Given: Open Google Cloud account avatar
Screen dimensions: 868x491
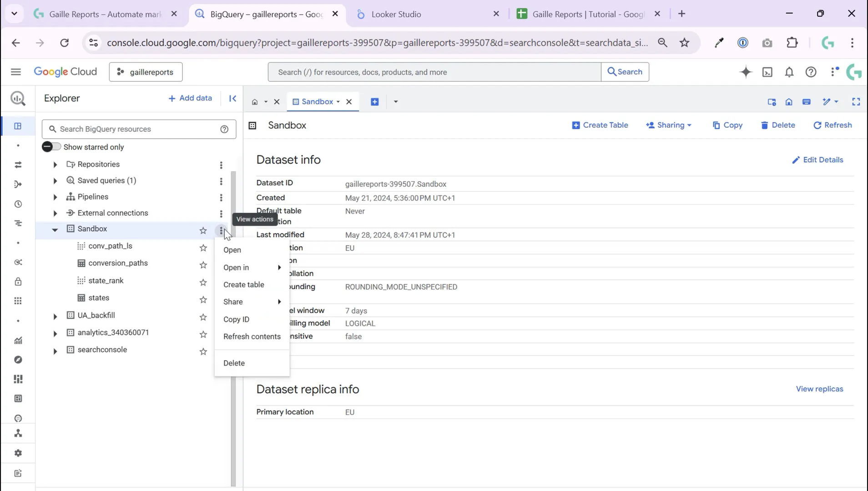Looking at the screenshot, I should click(854, 72).
